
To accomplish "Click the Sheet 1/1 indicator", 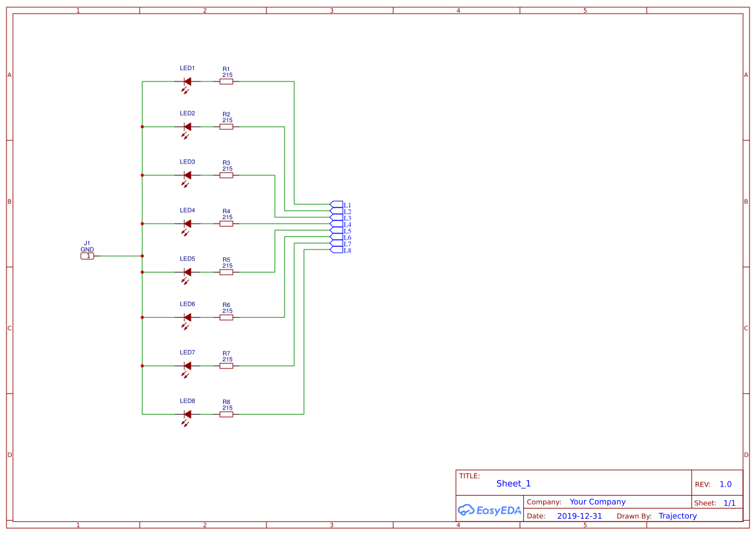I will coord(730,503).
